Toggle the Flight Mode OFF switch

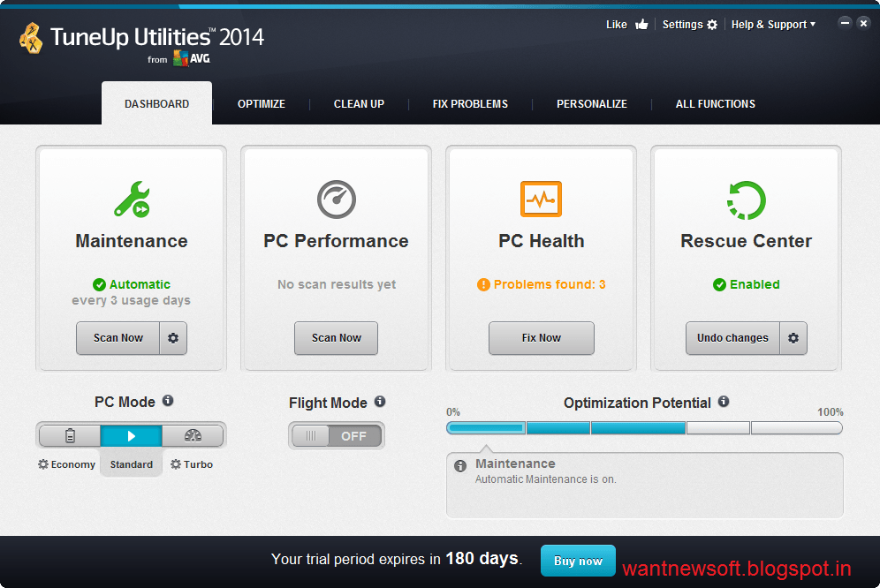(337, 436)
